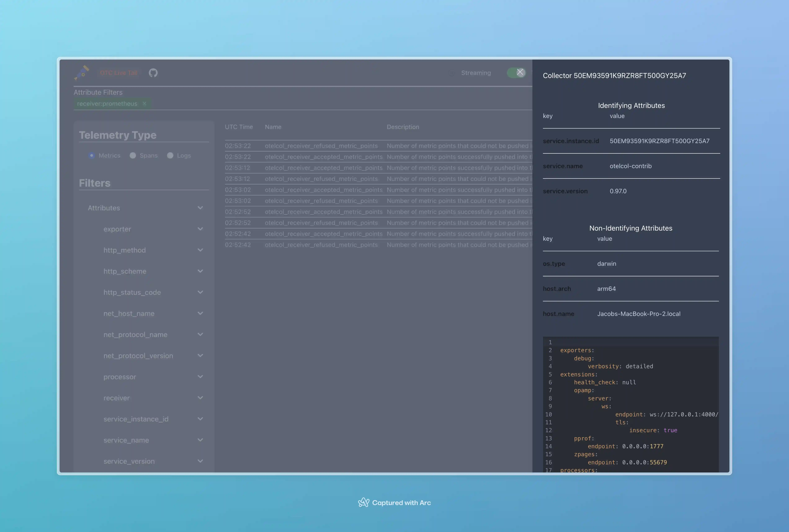The image size is (789, 532).
Task: Open the service_name filter dropdown
Action: [201, 440]
